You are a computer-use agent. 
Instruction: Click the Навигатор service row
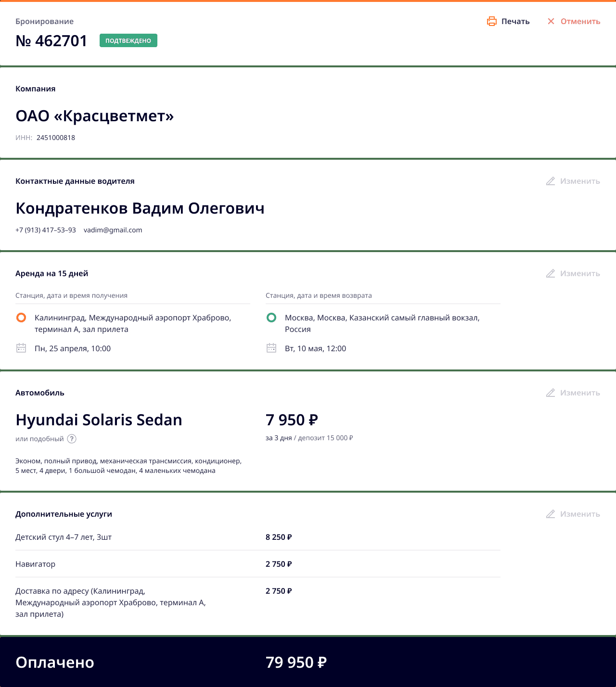tap(36, 564)
